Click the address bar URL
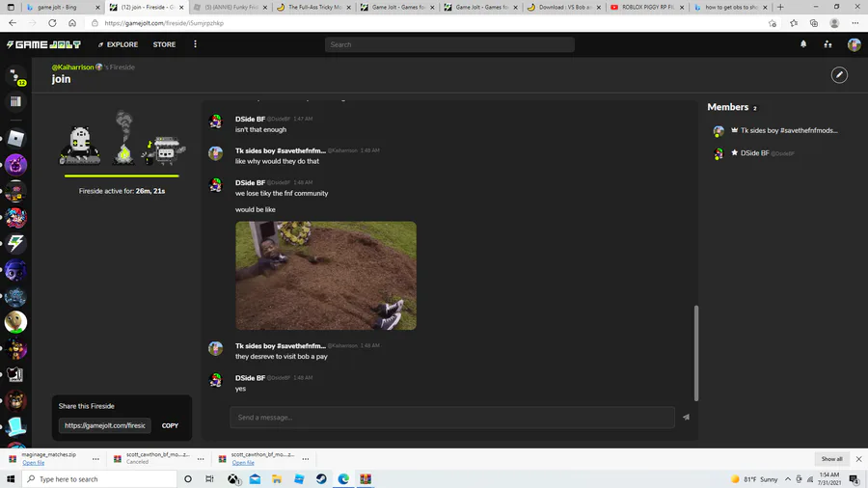868x488 pixels. [164, 23]
